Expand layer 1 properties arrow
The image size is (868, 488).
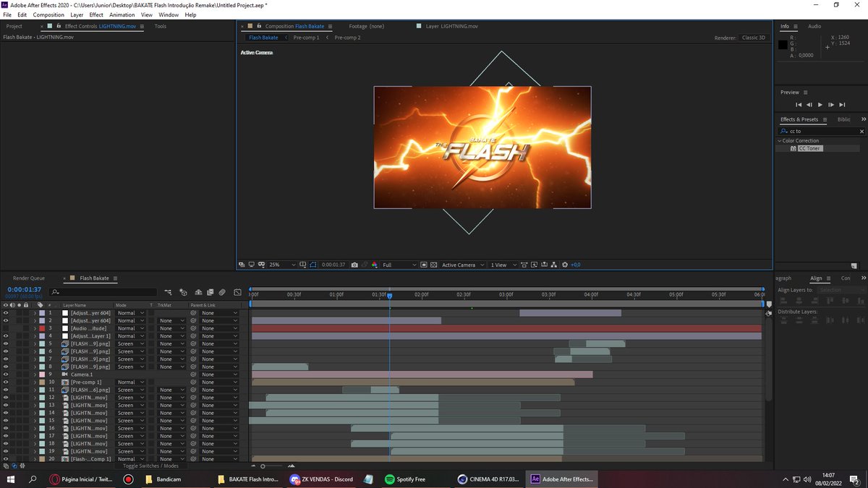coord(35,313)
